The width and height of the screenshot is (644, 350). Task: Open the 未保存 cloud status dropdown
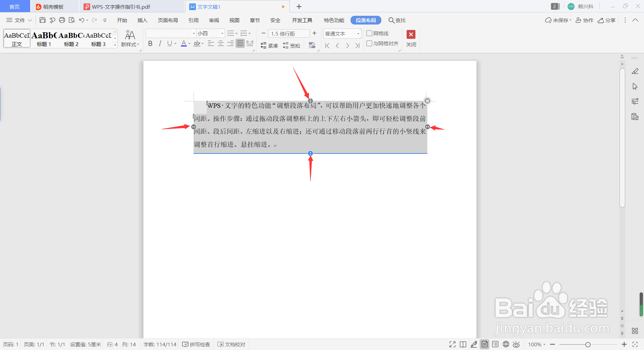[x=558, y=20]
